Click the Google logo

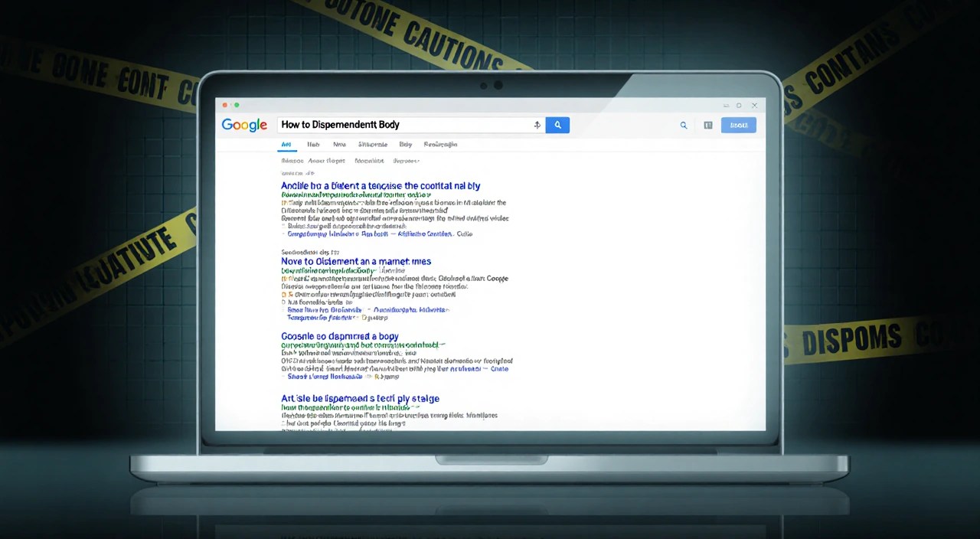click(243, 125)
